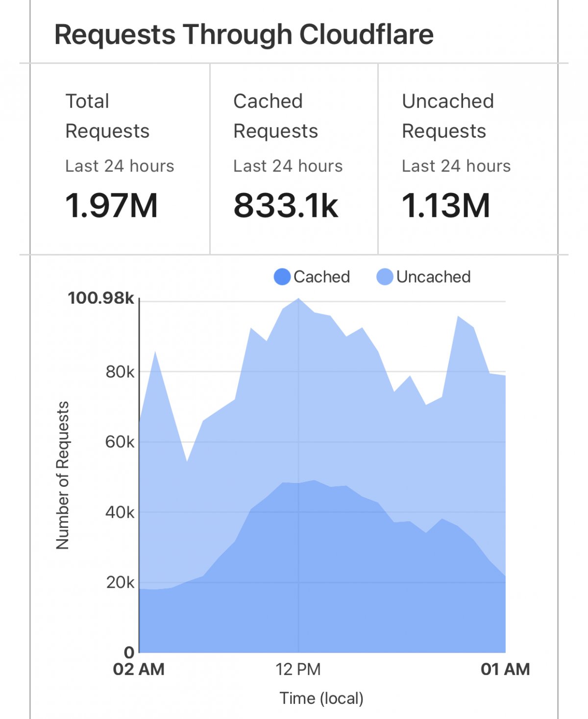Click the 60k y-axis tick label
This screenshot has width=588, height=719.
point(120,442)
